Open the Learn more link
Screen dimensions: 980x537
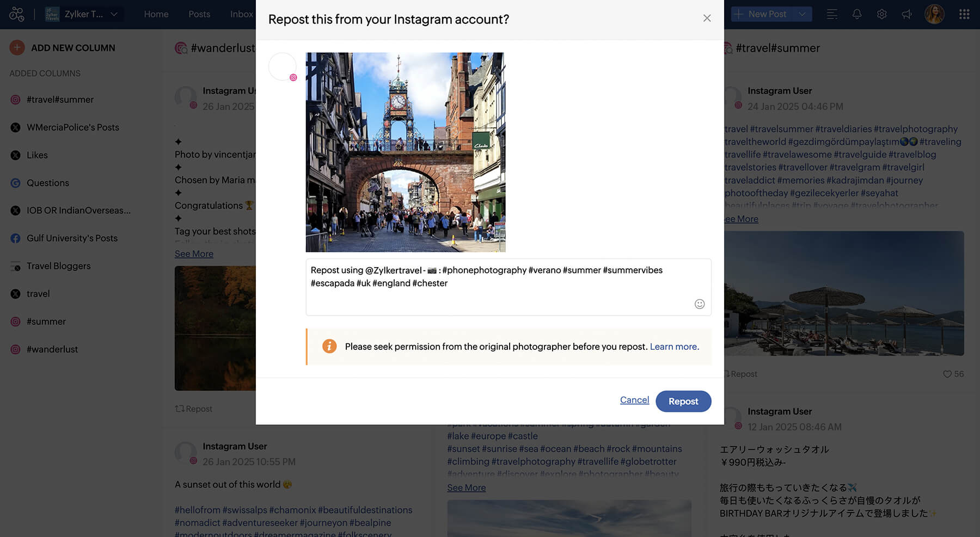tap(674, 347)
